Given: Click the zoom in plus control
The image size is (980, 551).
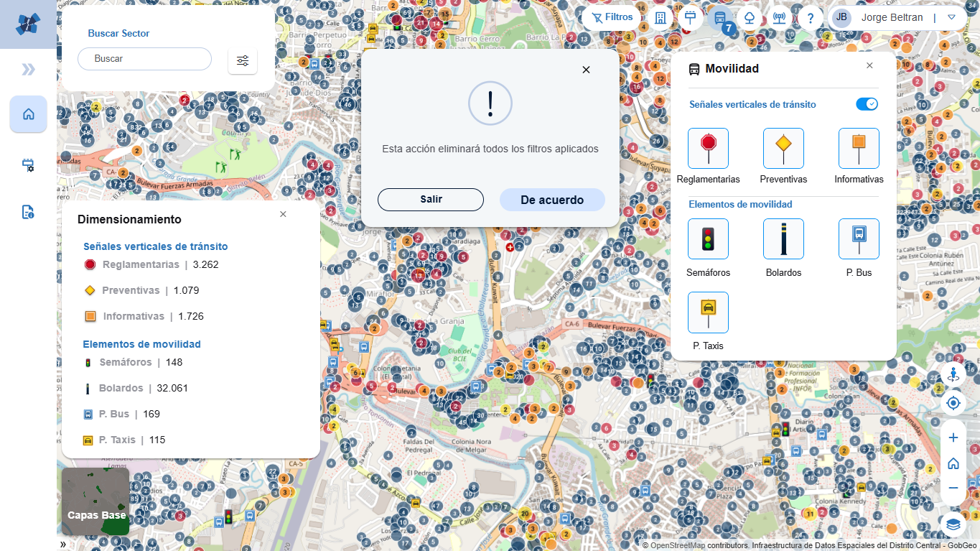Looking at the screenshot, I should tap(953, 437).
